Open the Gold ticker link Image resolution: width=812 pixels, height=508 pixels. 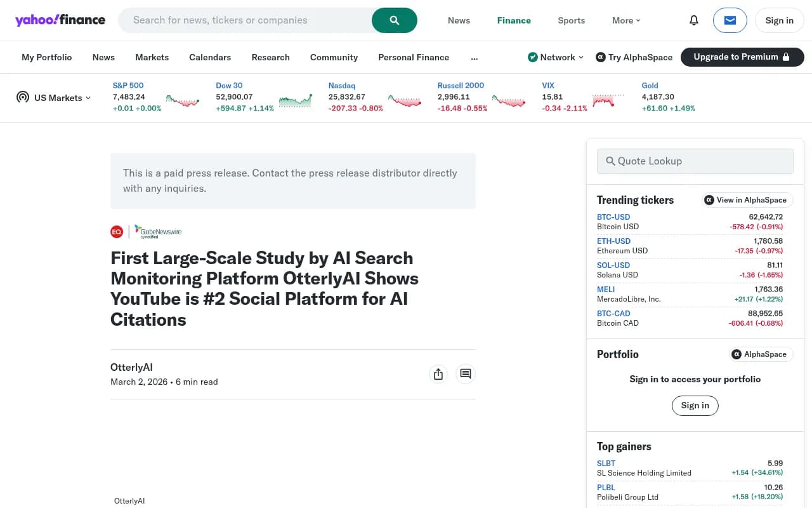tap(650, 85)
